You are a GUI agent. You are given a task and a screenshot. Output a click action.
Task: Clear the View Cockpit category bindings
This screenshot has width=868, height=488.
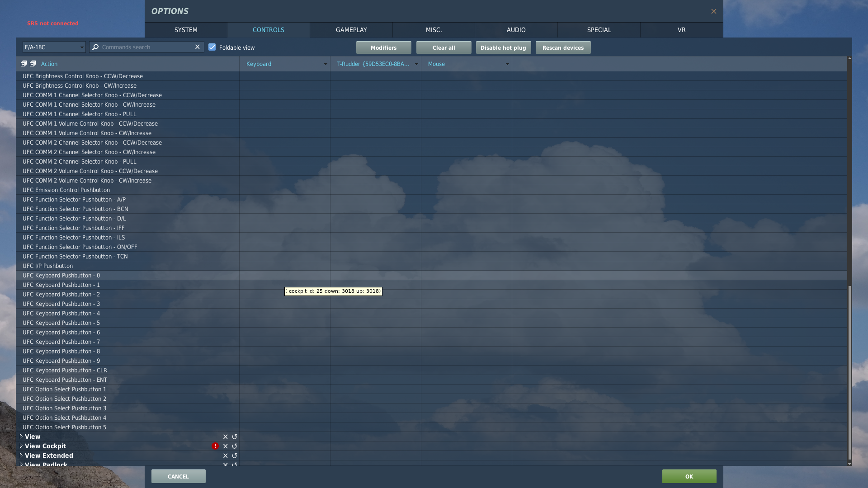(x=225, y=446)
